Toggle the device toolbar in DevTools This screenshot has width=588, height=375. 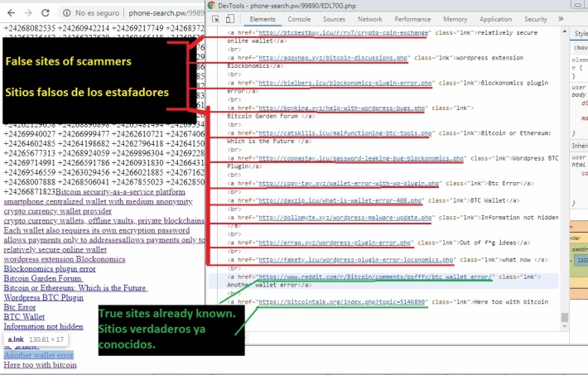click(230, 19)
